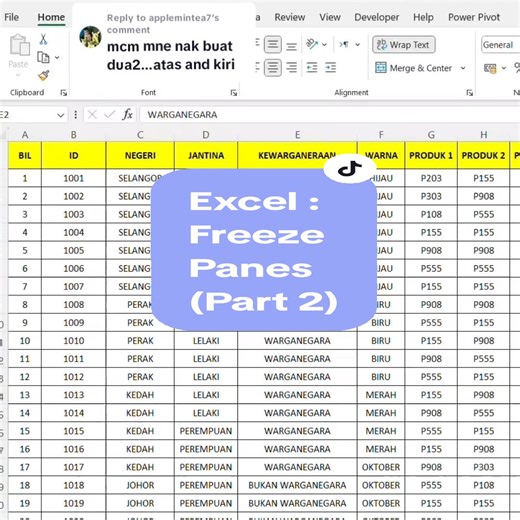Click OKTOBER cell in BIL 17 row

pyautogui.click(x=381, y=467)
